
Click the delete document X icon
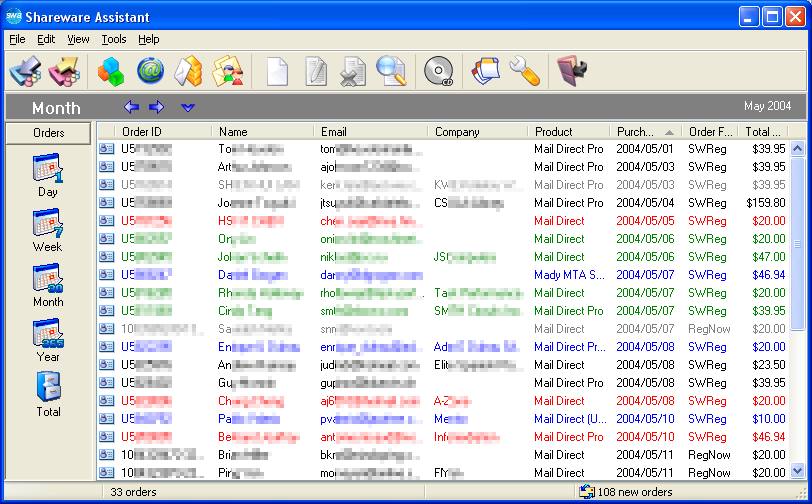(353, 71)
